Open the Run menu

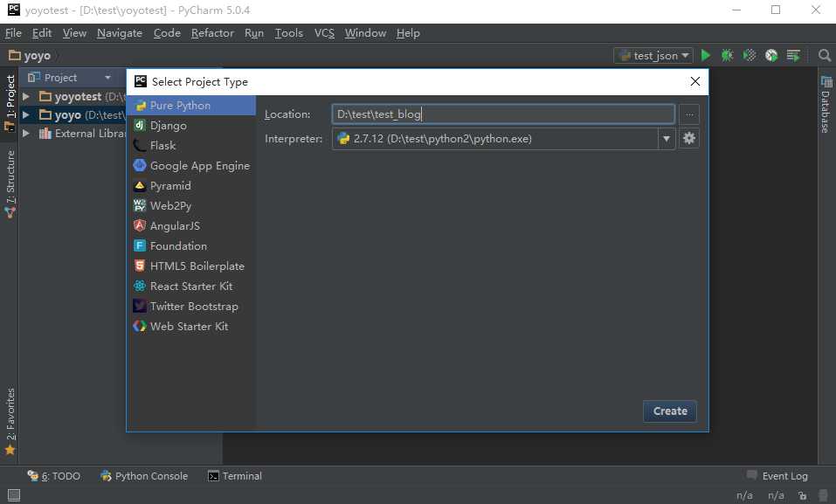pos(254,33)
